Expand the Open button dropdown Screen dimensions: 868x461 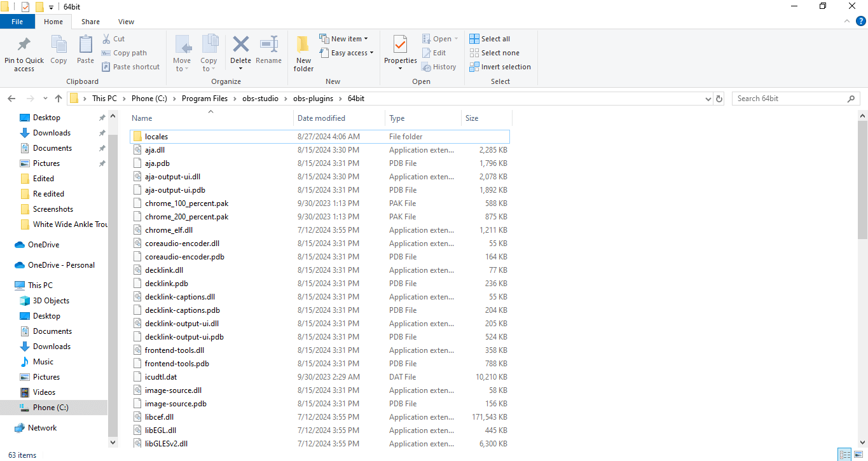(x=456, y=39)
